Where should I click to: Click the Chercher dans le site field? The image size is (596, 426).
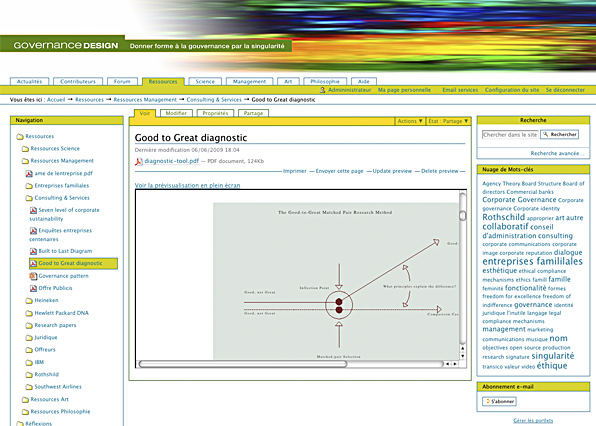[510, 135]
